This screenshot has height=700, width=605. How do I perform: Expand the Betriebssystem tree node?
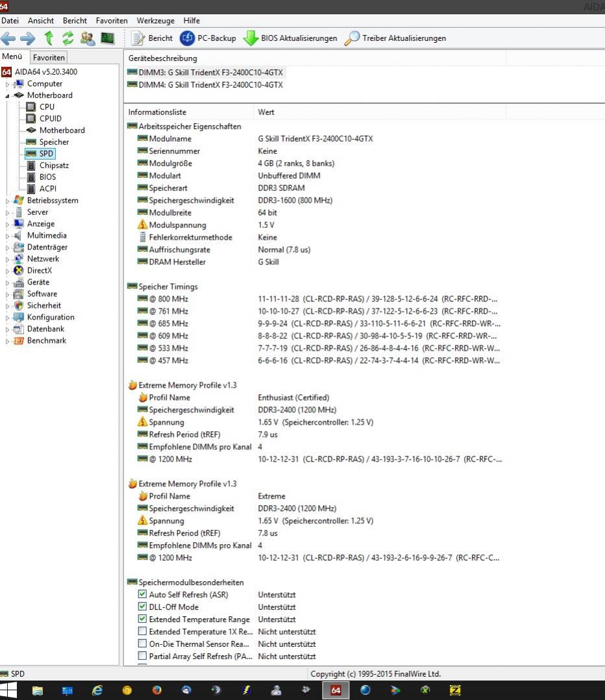(x=7, y=201)
